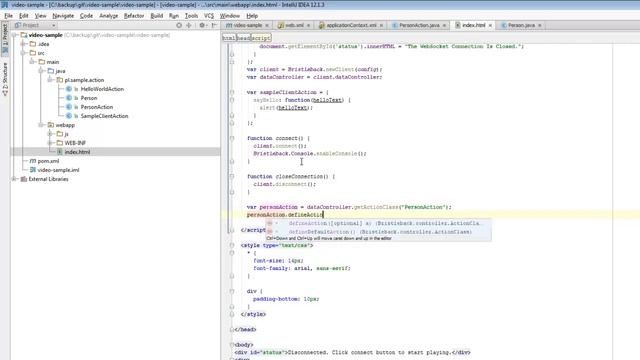Choose defineDefaultAction completion suggestion

coord(378,231)
